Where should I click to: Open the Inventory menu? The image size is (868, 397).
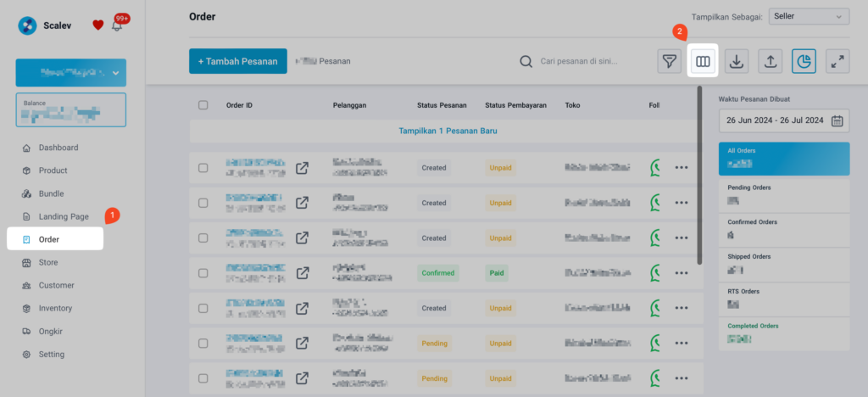coord(55,308)
